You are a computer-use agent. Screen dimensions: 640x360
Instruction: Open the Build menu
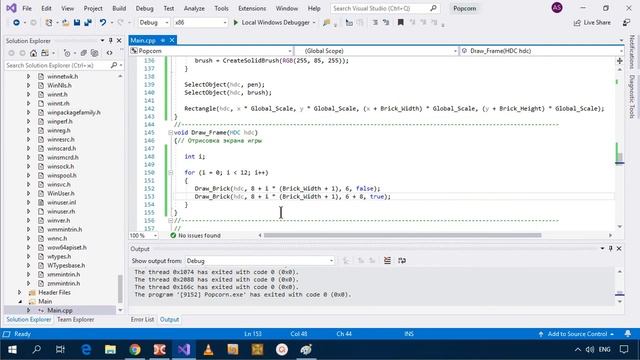(x=119, y=8)
